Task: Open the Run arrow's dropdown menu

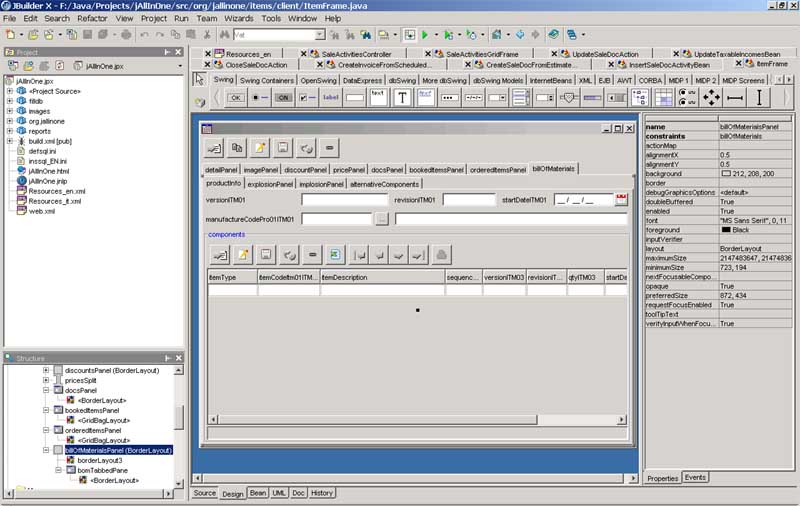Action: (436, 35)
